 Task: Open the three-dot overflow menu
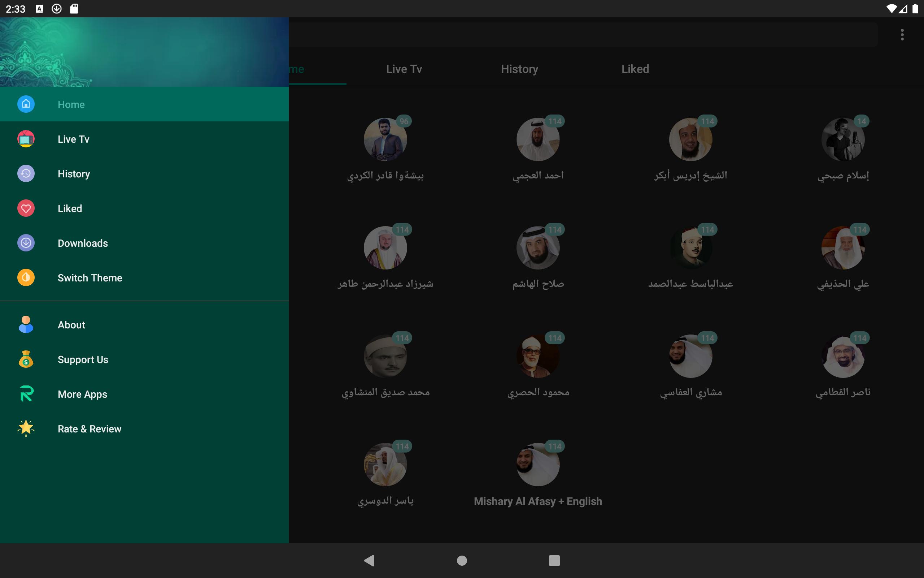[902, 35]
